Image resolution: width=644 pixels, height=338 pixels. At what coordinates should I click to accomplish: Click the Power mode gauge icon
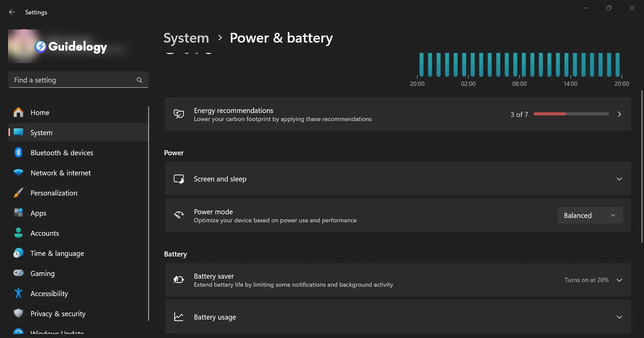[x=179, y=215]
